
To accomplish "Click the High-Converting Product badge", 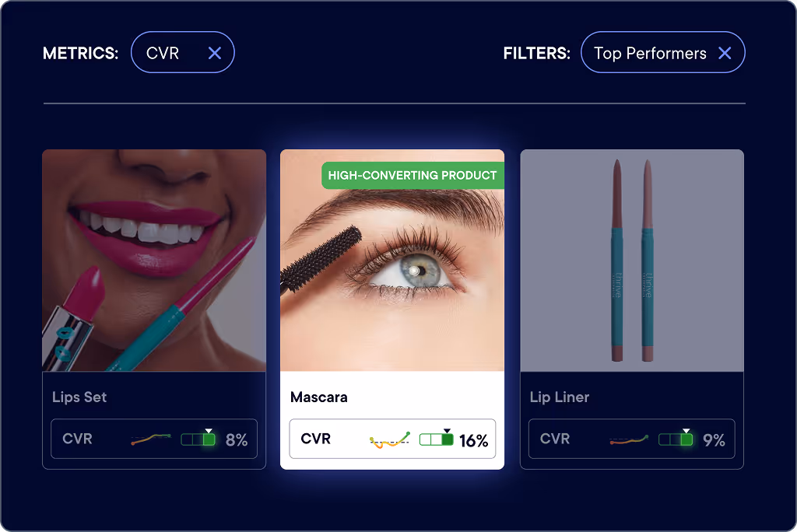I will [x=413, y=175].
